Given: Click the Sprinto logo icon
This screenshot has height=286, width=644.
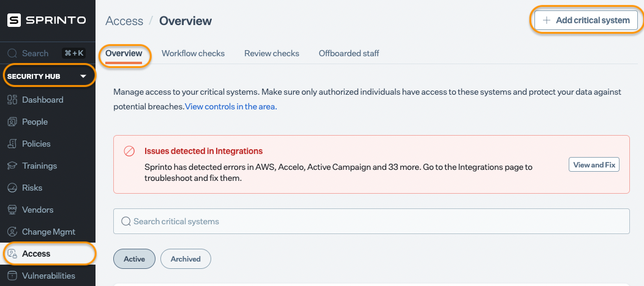Looking at the screenshot, I should click(x=14, y=20).
